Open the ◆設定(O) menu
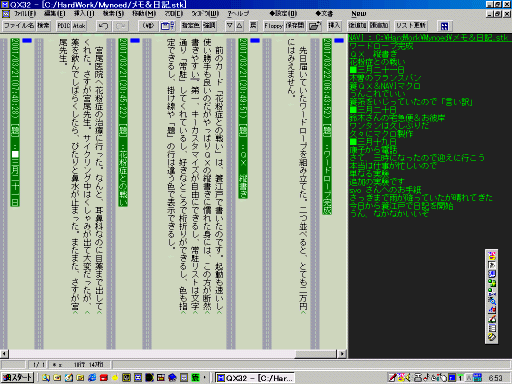This screenshot has width=512, height=384. [283, 14]
